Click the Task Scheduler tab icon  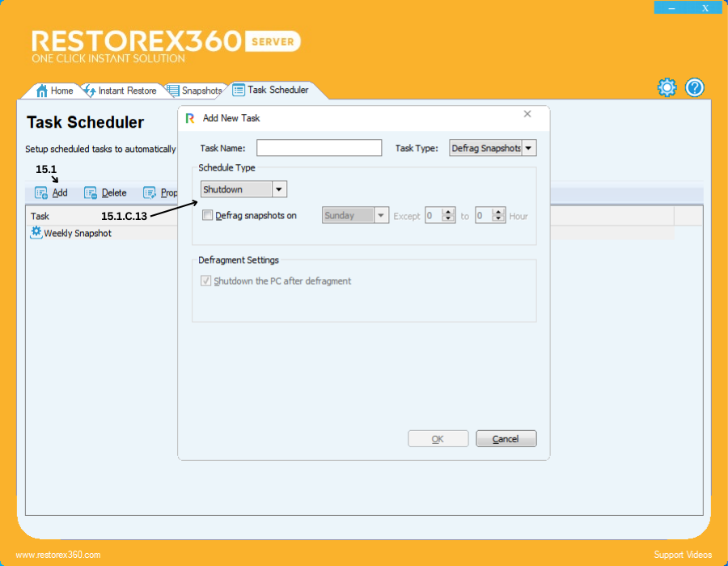click(239, 90)
